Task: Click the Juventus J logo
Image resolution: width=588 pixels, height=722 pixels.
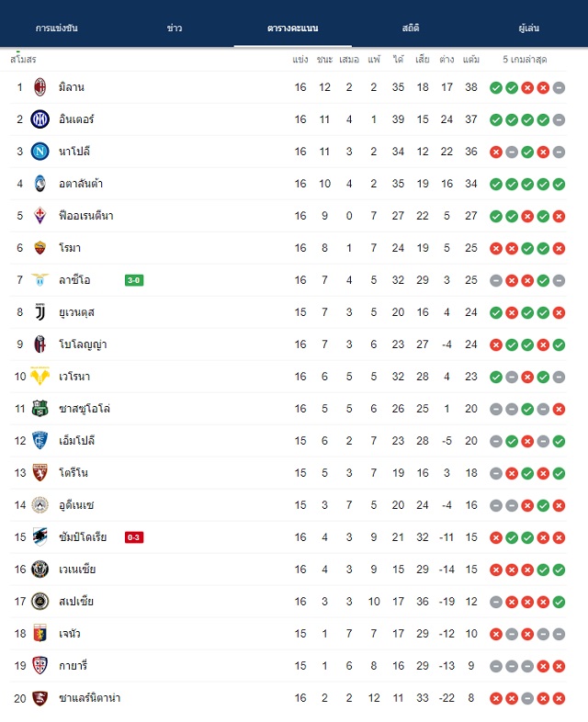Action: pyautogui.click(x=40, y=312)
